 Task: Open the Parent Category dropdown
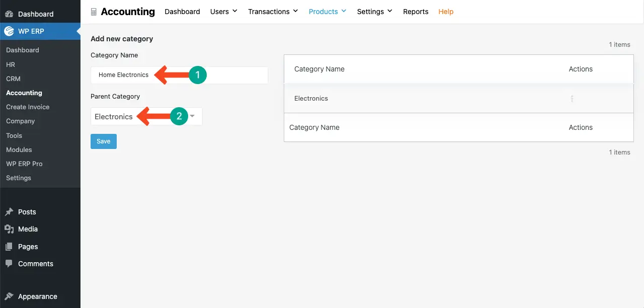point(146,116)
